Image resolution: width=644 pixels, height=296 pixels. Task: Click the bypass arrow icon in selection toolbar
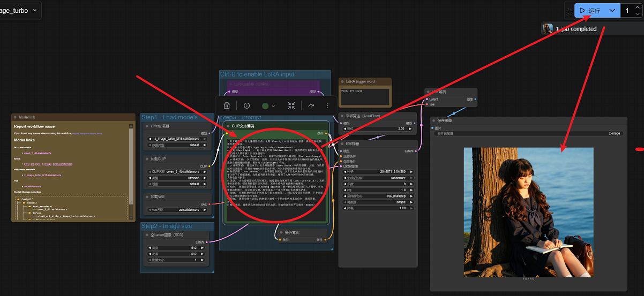click(x=311, y=106)
